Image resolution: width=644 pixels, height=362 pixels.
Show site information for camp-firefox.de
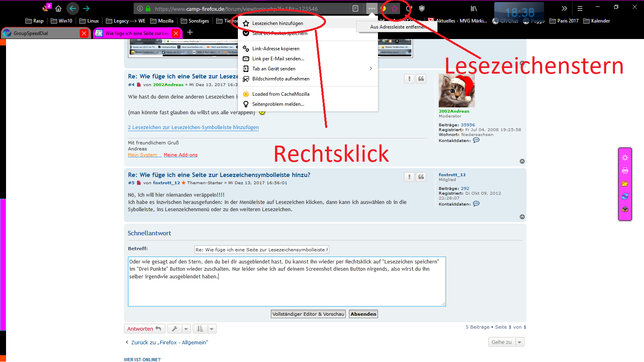140,8
